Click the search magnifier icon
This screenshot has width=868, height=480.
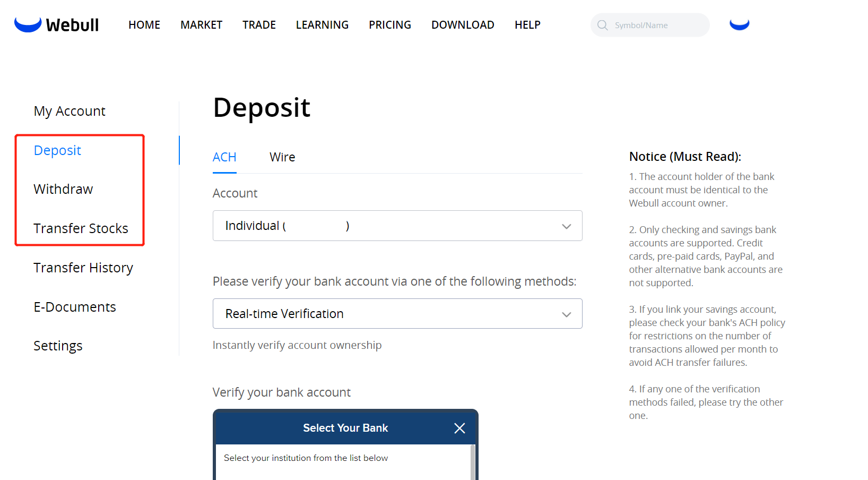[603, 25]
